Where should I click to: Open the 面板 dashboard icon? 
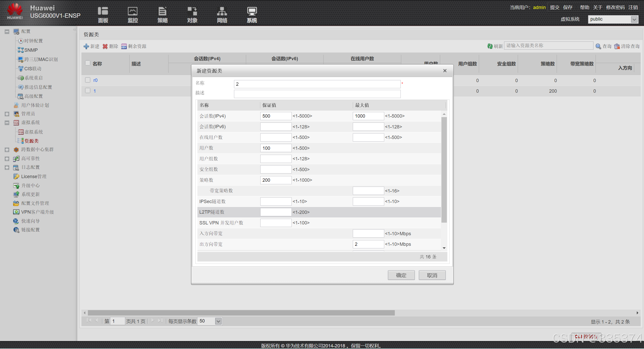(x=103, y=11)
